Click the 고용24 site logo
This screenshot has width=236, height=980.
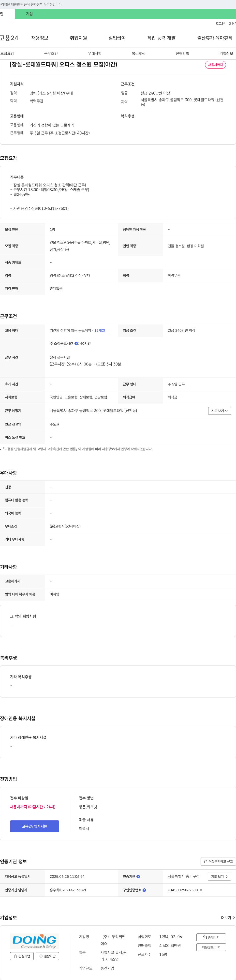(x=9, y=38)
